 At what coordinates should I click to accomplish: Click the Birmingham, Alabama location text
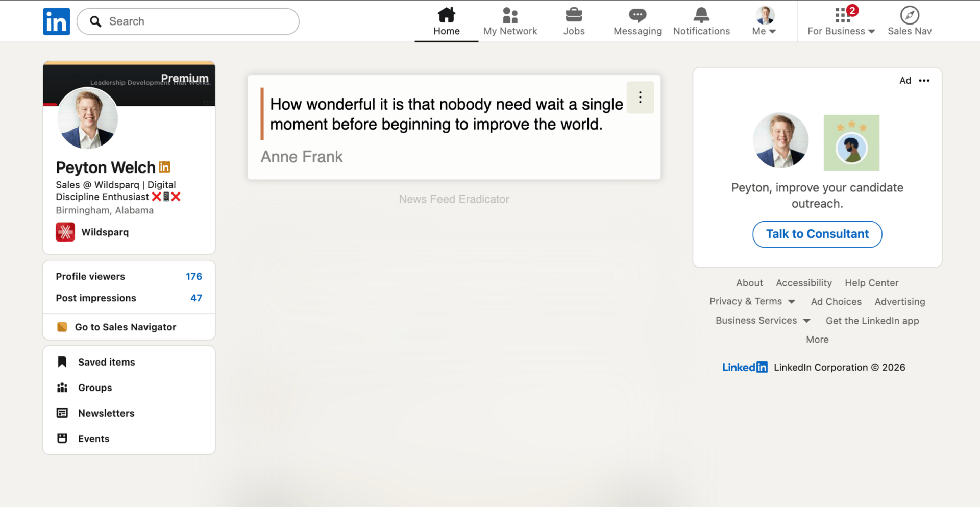pyautogui.click(x=105, y=210)
